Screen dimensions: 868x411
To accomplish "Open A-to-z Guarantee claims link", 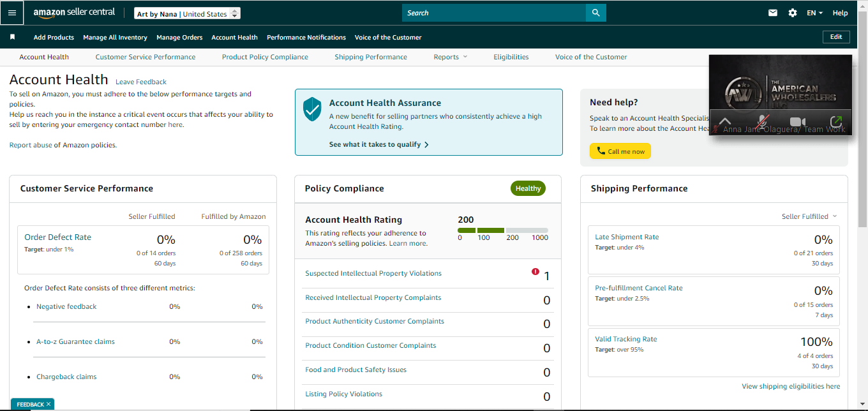I will 75,341.
